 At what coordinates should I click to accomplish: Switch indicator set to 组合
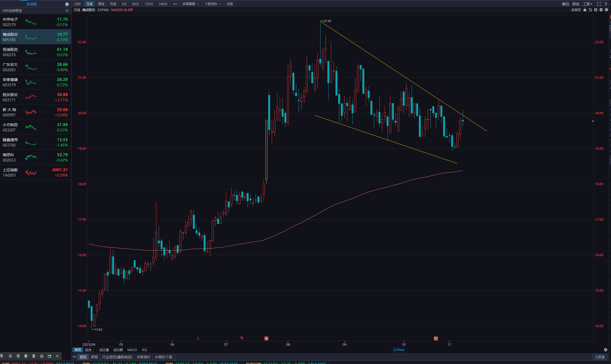88,350
